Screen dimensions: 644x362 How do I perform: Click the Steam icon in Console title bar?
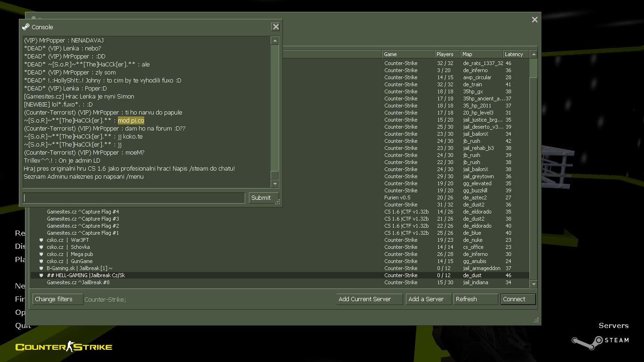click(x=26, y=27)
